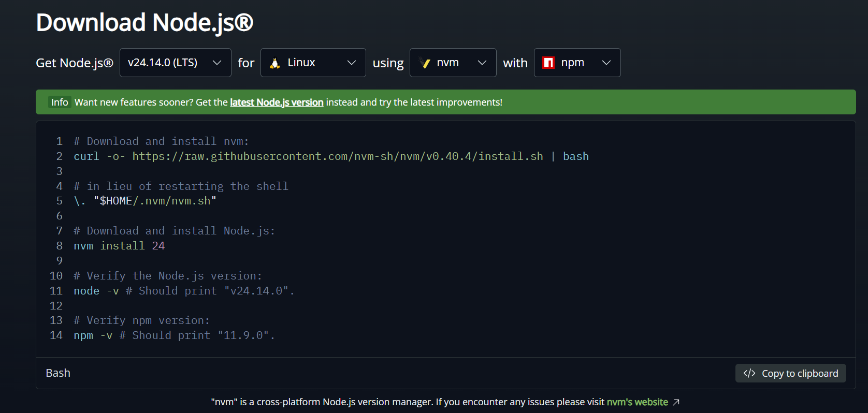
Task: Click the nvm logo icon
Action: tap(425, 63)
